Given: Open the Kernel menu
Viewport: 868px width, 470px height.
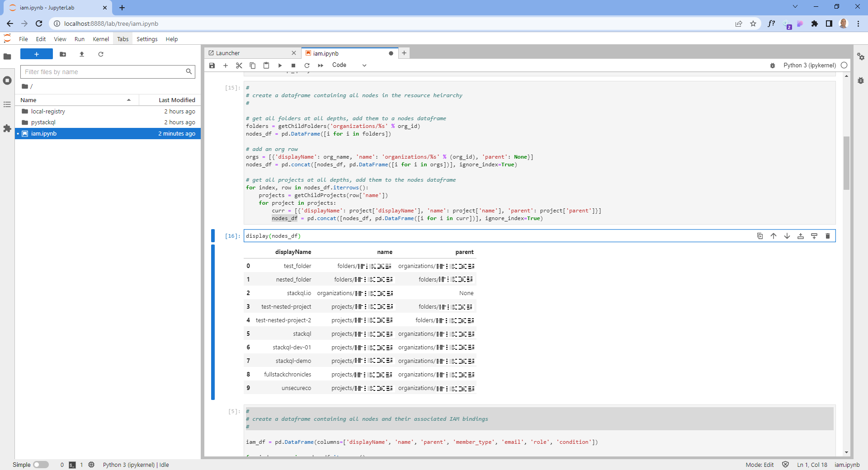Looking at the screenshot, I should (x=100, y=39).
